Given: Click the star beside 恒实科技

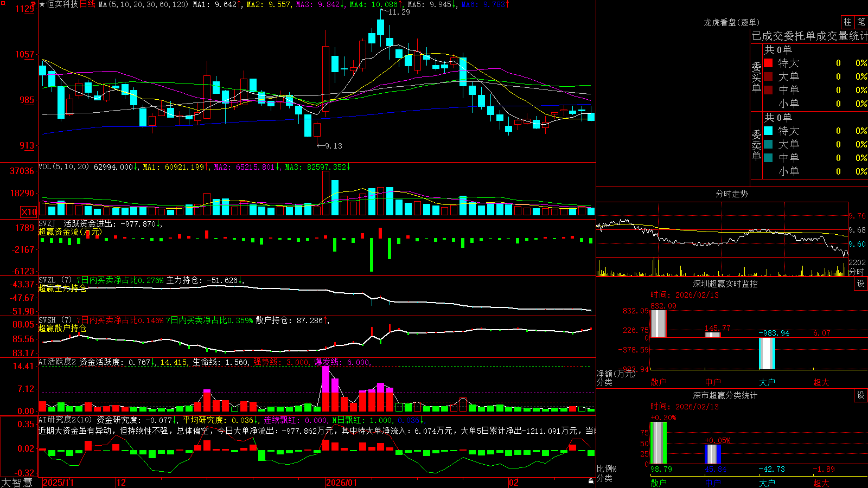Looking at the screenshot, I should (x=42, y=4).
